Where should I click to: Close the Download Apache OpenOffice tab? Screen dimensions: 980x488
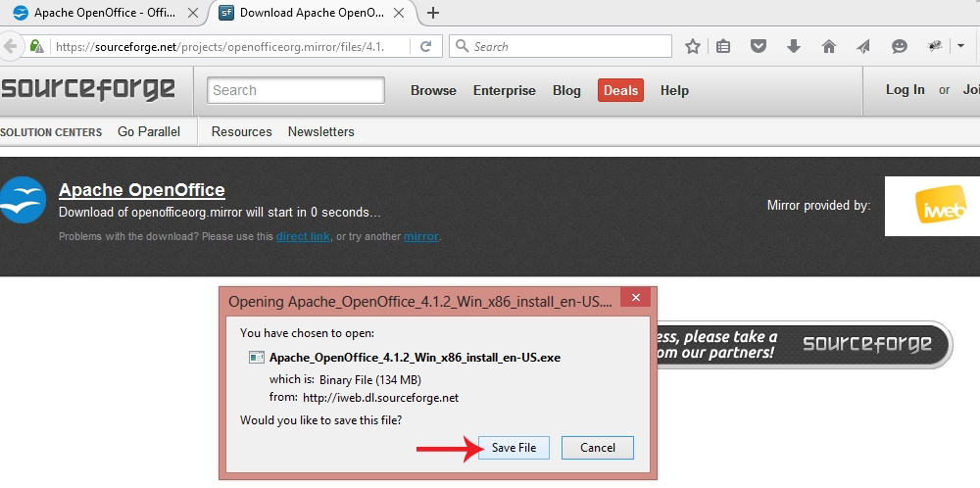click(x=399, y=13)
